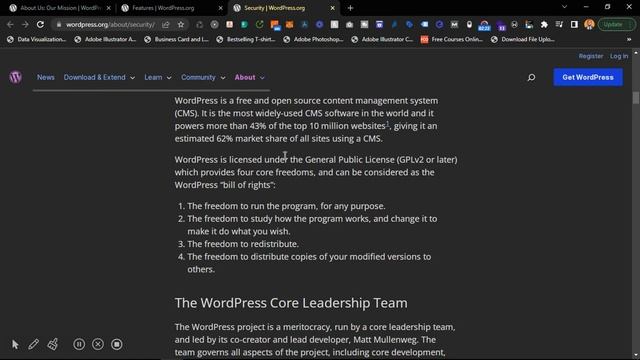Click 'The freedom to redistribute.' list item
Screen dimensions: 640x360
(243, 244)
